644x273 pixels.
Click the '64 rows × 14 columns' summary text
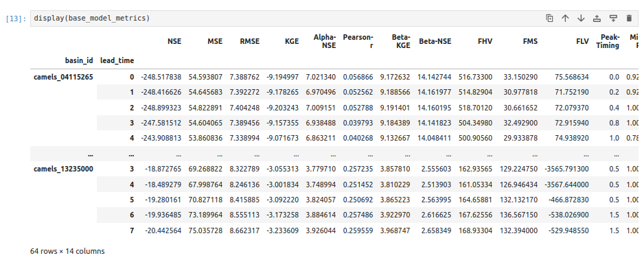67,251
